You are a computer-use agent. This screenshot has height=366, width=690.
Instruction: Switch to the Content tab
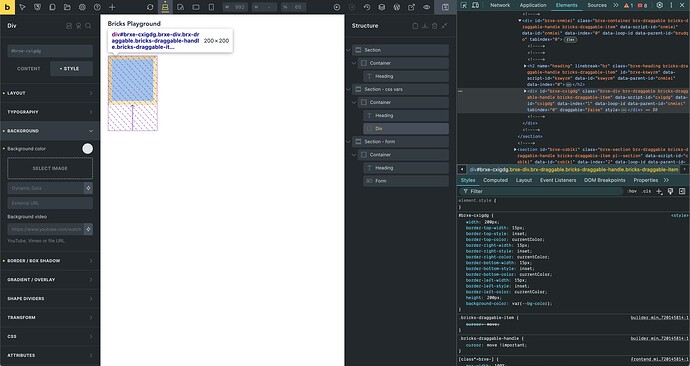pyautogui.click(x=29, y=69)
